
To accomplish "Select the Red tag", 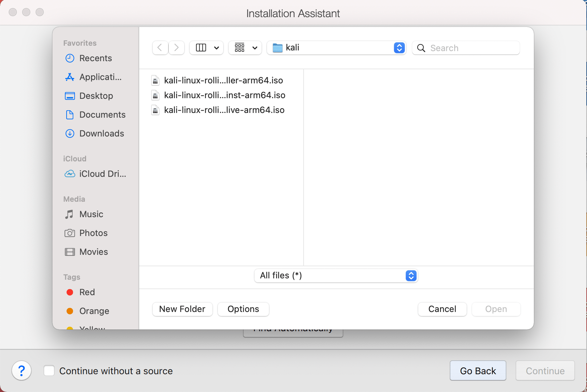I will (87, 292).
